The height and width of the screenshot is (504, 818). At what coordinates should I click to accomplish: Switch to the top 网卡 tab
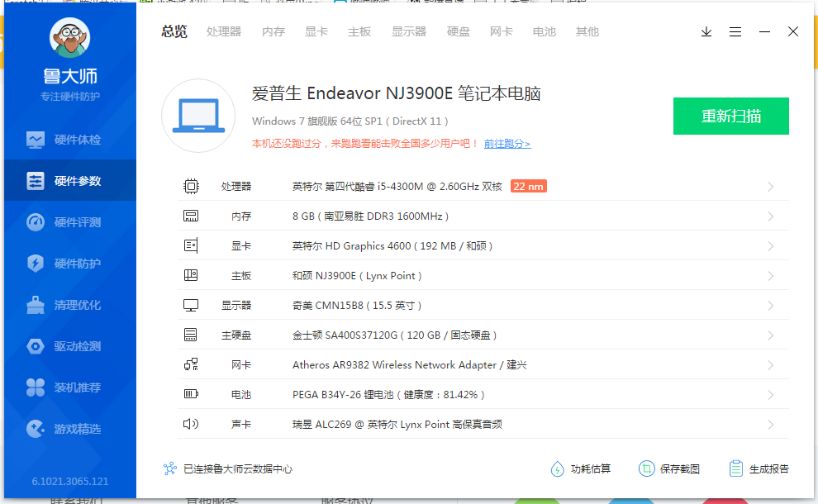502,32
